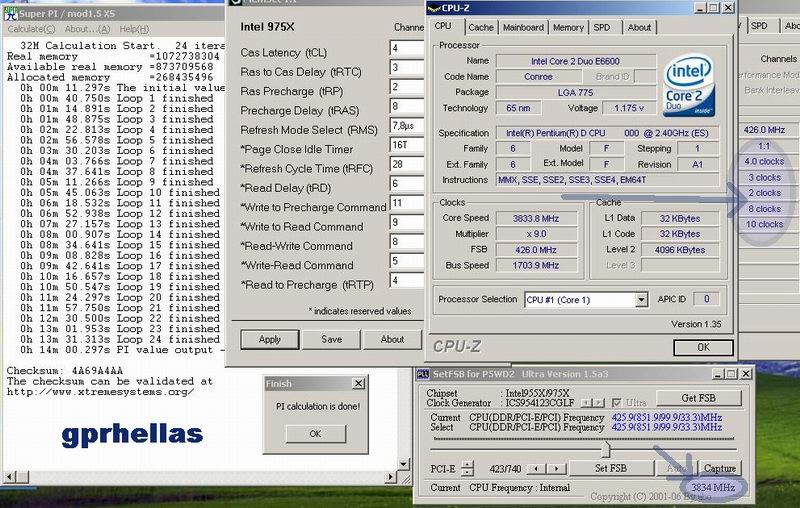Click the Ras Precharge (tRP) value field
Image resolution: width=800 pixels, height=508 pixels.
(407, 87)
